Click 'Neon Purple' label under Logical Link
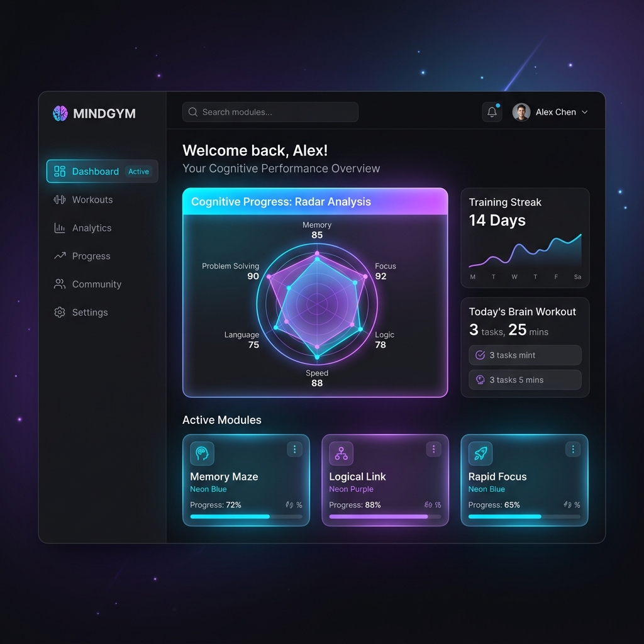This screenshot has height=644, width=644. 351,489
